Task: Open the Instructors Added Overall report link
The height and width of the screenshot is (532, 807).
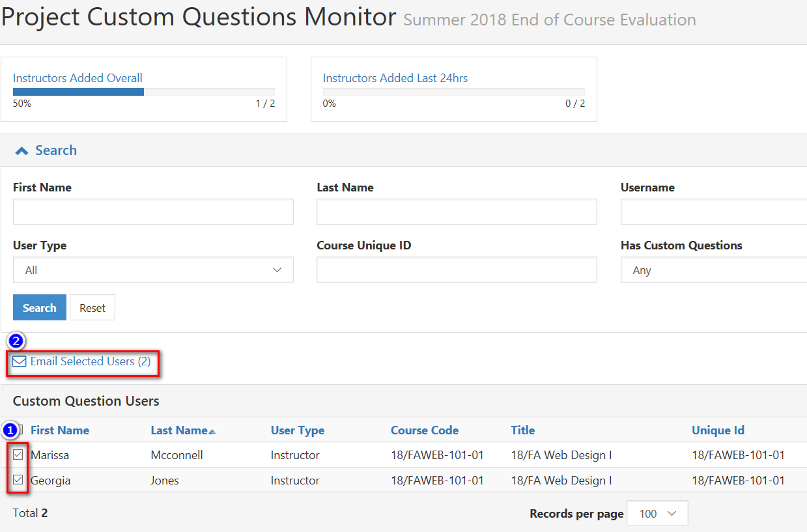Action: tap(78, 77)
